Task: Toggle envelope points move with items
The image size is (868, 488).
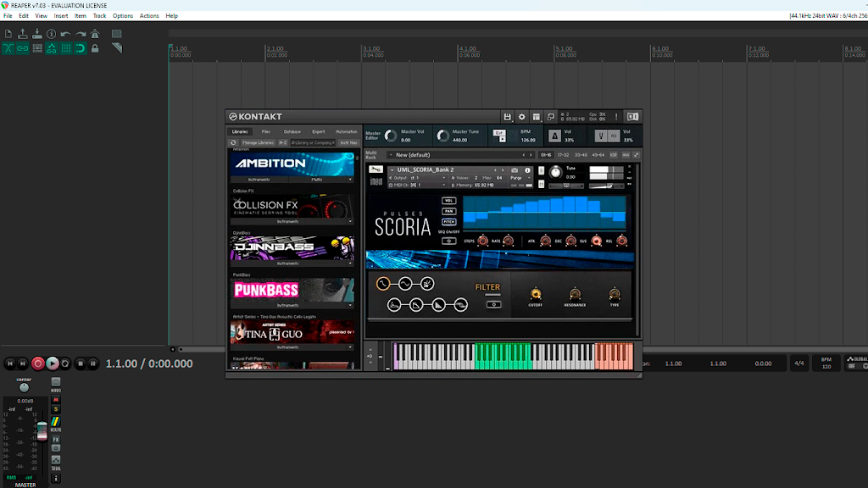Action: (x=52, y=48)
